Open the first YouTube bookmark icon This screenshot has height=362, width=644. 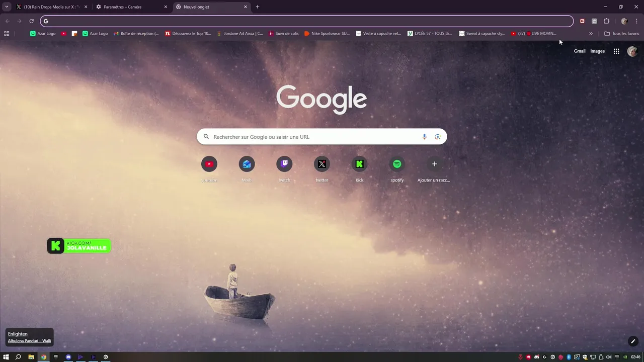64,34
